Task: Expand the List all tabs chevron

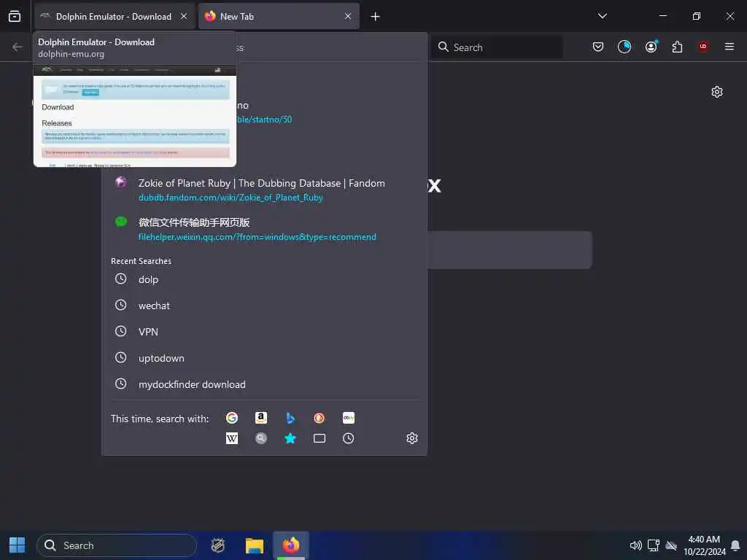Action: (603, 16)
